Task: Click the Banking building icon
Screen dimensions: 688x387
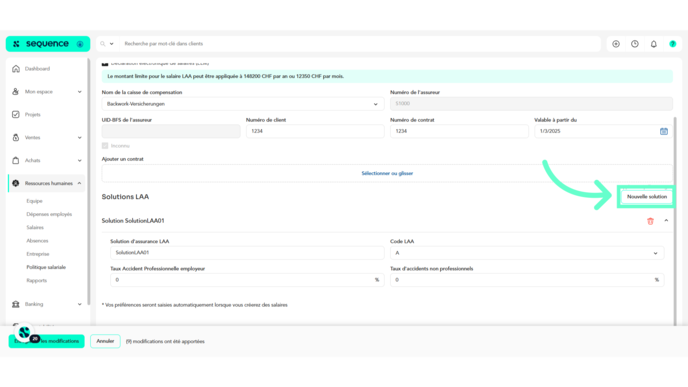Action: coord(16,304)
